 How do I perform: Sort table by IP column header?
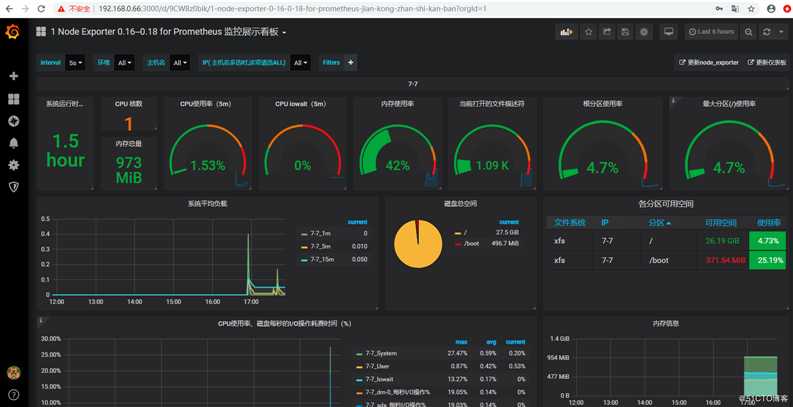click(x=605, y=222)
